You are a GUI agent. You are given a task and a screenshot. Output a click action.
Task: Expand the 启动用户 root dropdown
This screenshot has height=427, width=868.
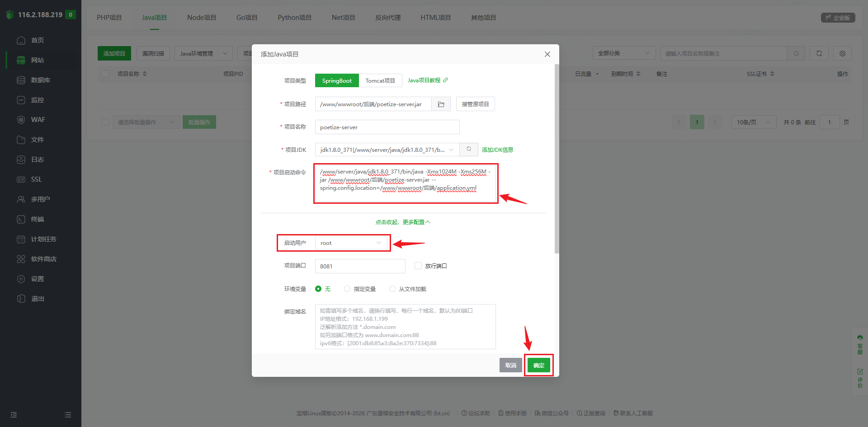tap(351, 243)
